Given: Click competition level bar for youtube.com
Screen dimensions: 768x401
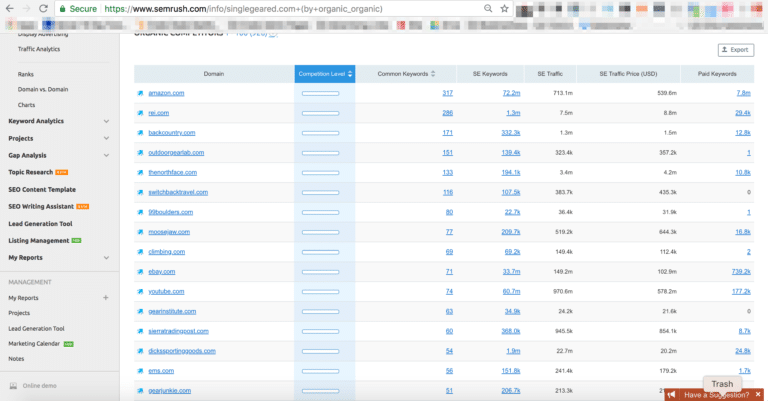Looking at the screenshot, I should point(320,292).
